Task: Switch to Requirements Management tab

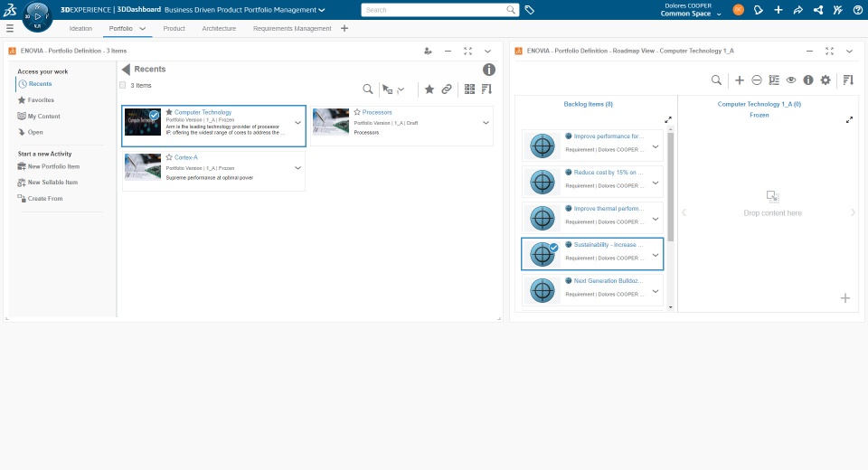Action: pyautogui.click(x=292, y=28)
